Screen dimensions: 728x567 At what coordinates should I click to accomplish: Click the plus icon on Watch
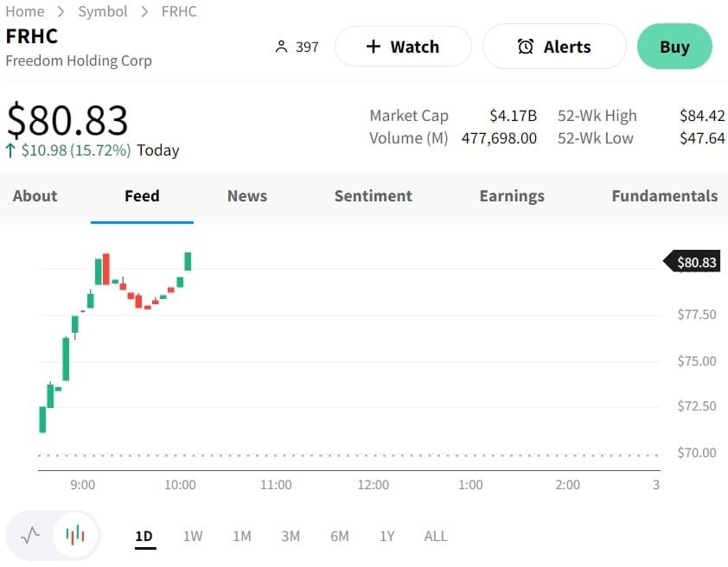[x=373, y=47]
